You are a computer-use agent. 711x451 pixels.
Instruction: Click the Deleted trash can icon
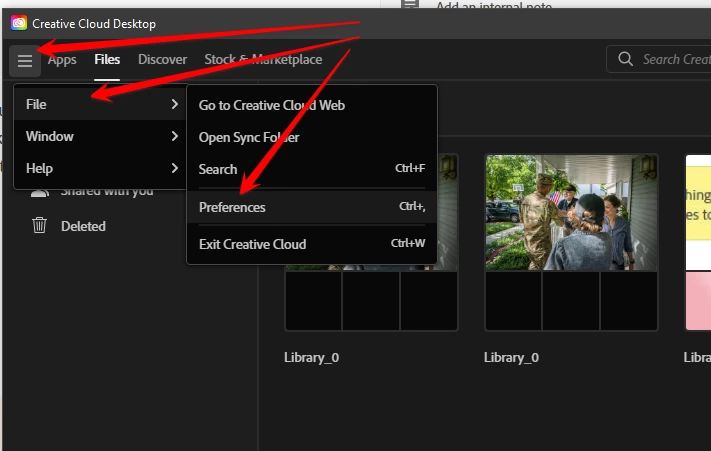point(39,225)
